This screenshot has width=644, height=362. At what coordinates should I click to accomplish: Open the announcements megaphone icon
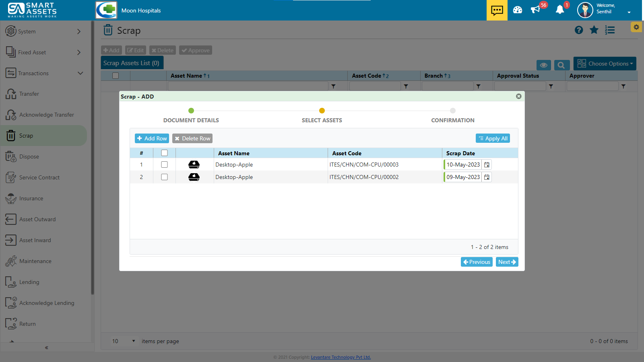(x=535, y=10)
